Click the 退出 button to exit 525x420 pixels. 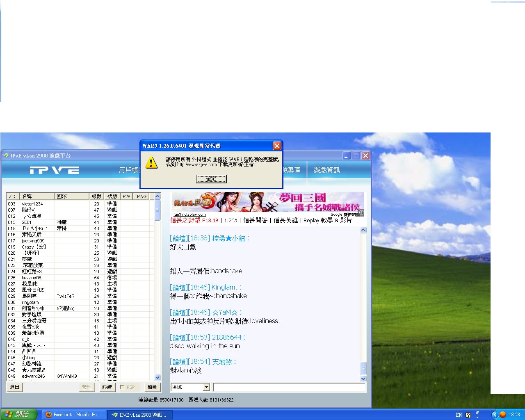[15, 387]
